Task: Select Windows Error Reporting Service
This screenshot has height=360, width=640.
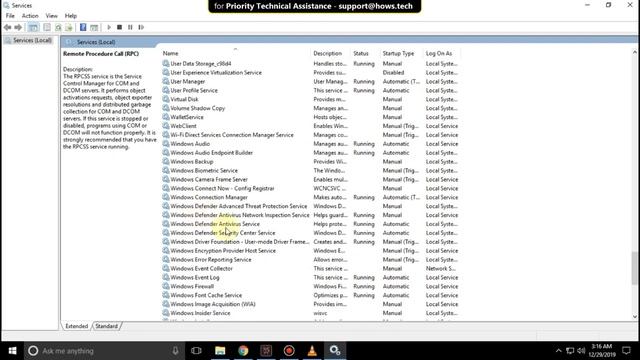Action: (x=310, y=260)
